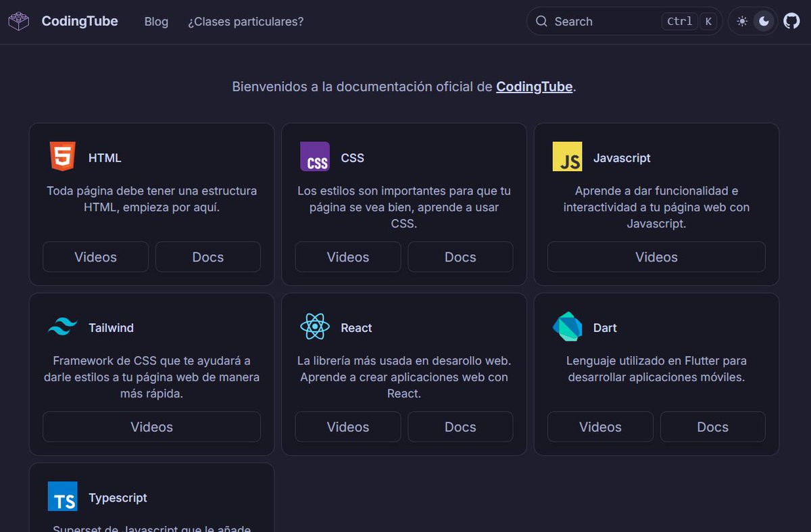Click the Tailwind card title
The height and width of the screenshot is (532, 811).
(x=111, y=328)
